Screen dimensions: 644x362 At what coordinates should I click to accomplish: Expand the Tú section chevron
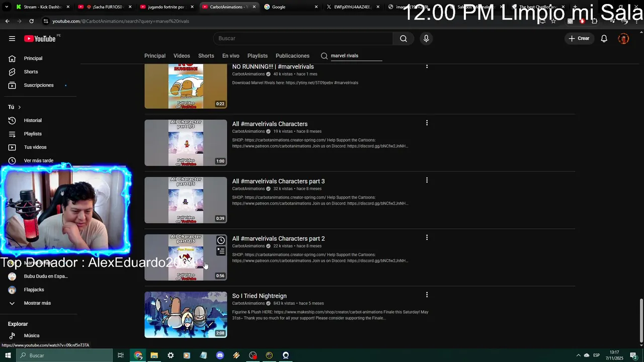[20, 107]
